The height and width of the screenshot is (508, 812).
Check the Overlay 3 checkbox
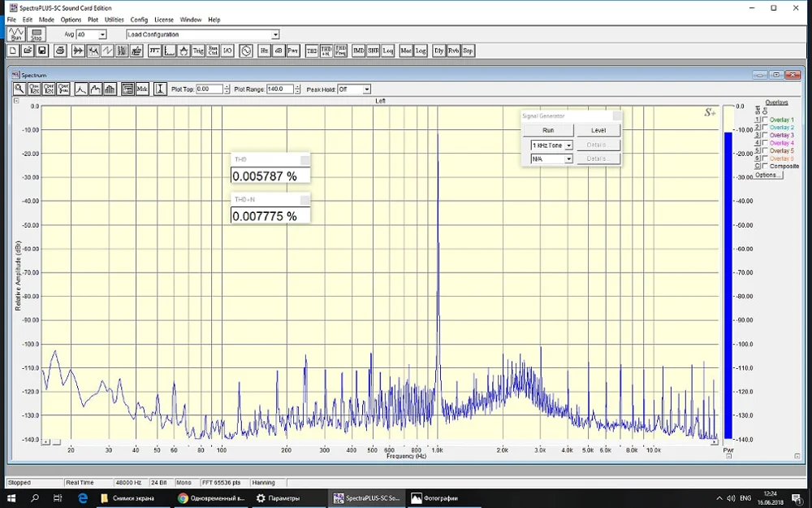[x=765, y=135]
